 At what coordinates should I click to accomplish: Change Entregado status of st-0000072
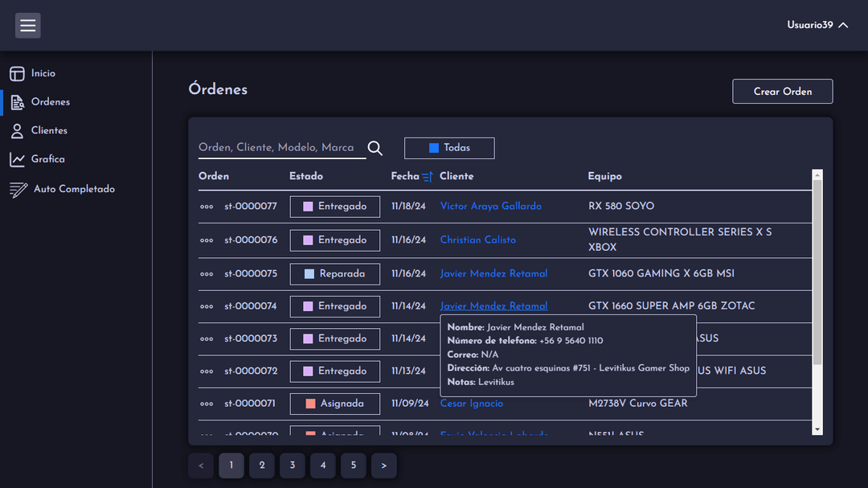pos(335,371)
